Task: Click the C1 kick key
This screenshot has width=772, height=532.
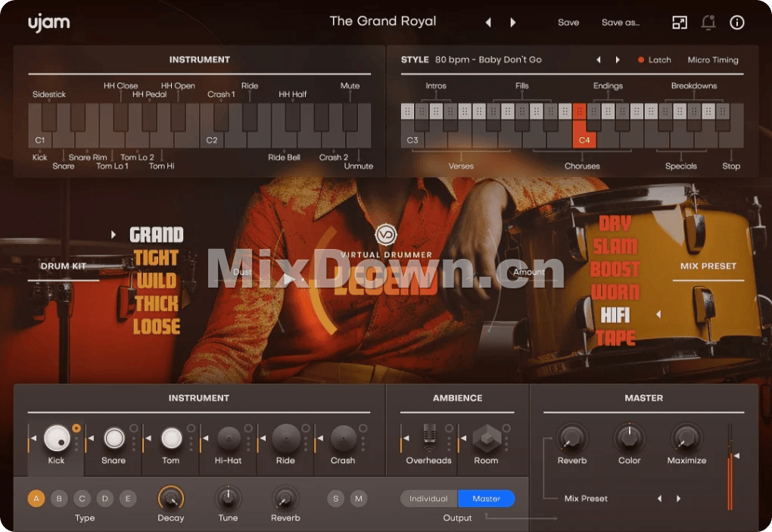Action: [x=40, y=140]
